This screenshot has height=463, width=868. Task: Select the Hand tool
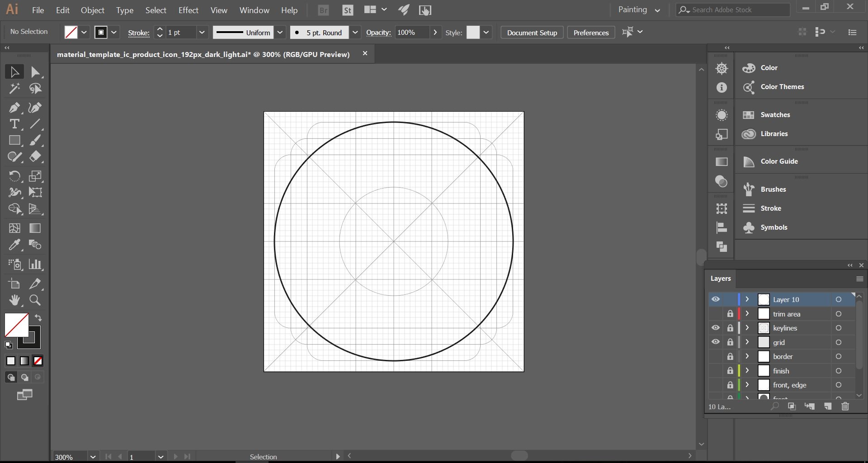tap(14, 300)
